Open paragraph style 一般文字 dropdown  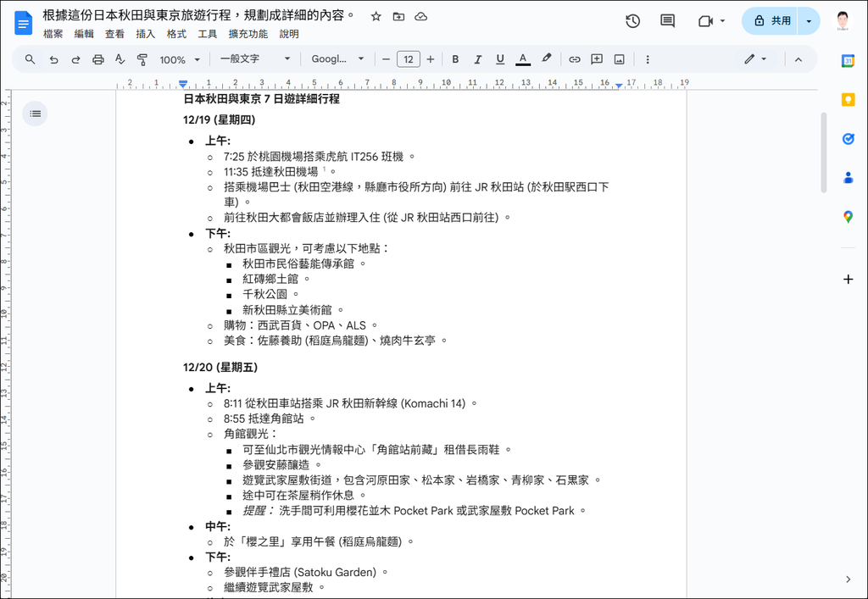click(255, 59)
